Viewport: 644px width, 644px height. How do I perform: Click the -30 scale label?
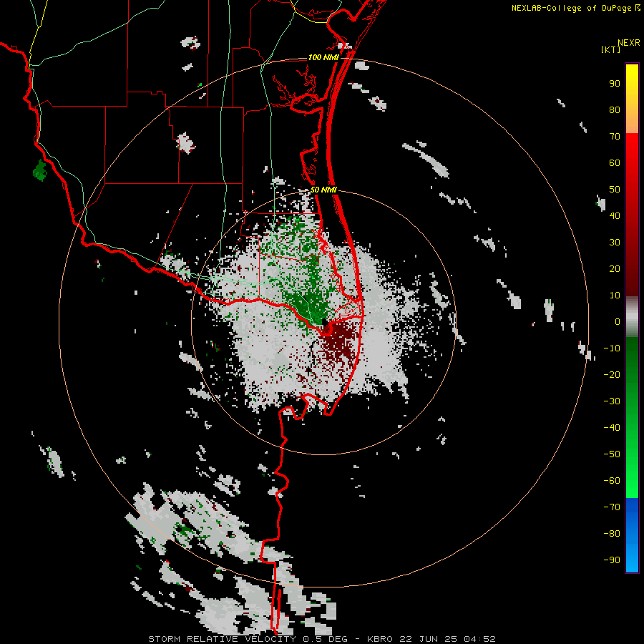[612, 401]
